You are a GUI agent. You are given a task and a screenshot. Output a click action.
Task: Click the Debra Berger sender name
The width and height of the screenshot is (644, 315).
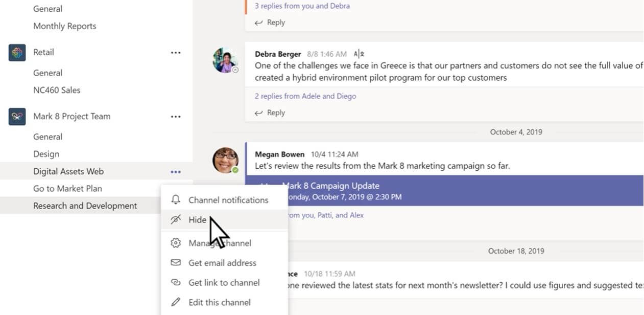click(x=278, y=54)
